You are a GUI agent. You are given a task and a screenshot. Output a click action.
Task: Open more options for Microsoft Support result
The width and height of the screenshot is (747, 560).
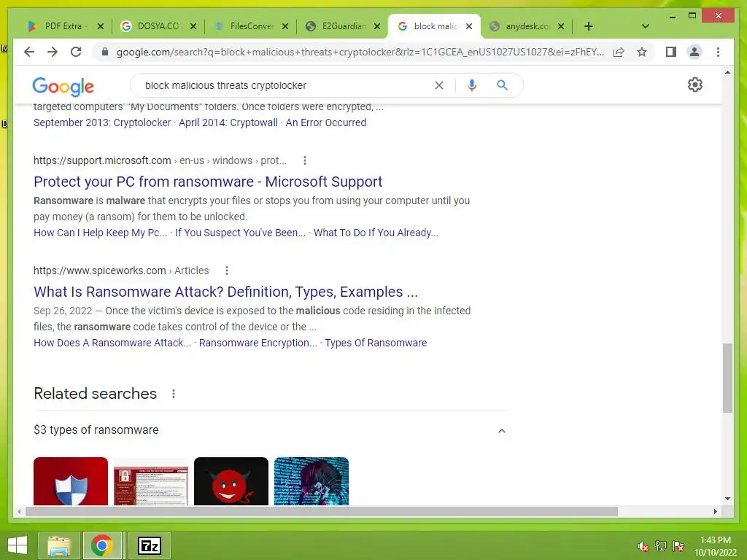tap(305, 160)
